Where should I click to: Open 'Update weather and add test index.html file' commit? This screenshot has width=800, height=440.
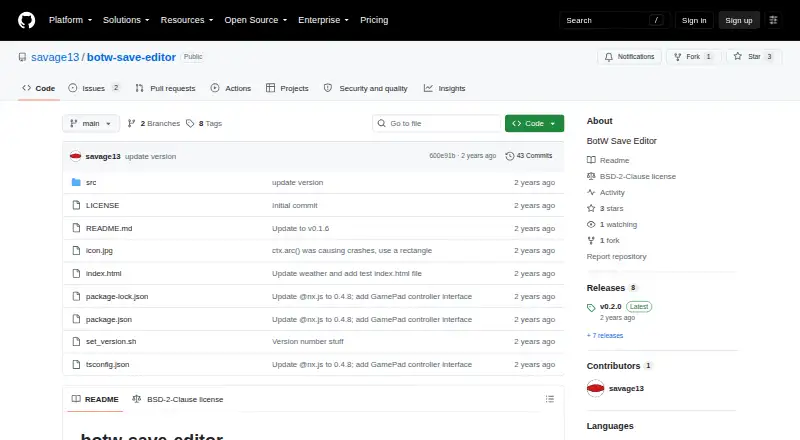(346, 274)
